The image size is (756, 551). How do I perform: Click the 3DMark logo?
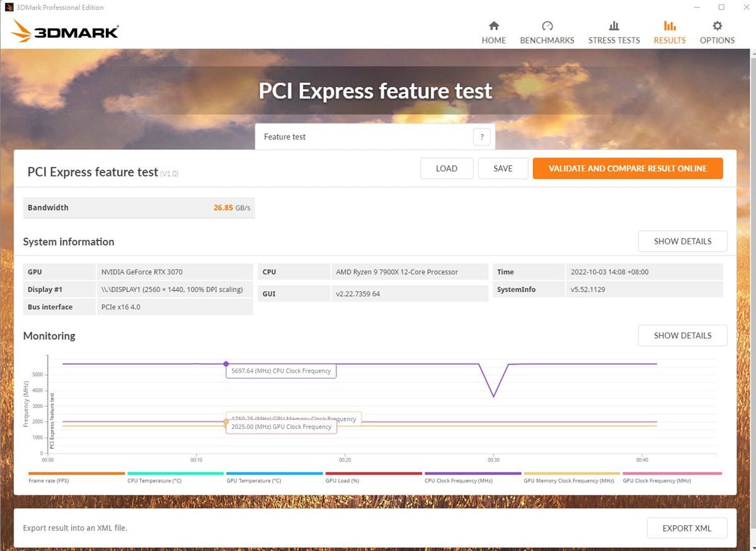point(65,31)
